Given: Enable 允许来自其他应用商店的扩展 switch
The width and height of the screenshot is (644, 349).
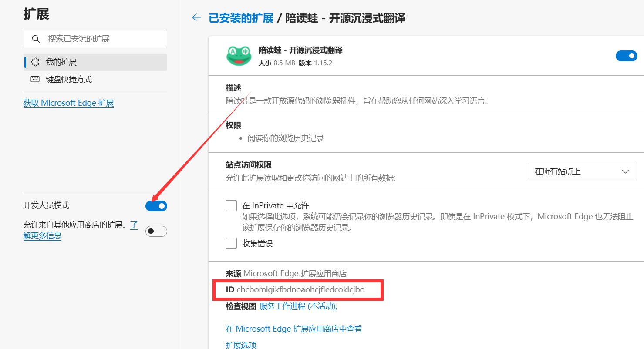Looking at the screenshot, I should (x=156, y=231).
